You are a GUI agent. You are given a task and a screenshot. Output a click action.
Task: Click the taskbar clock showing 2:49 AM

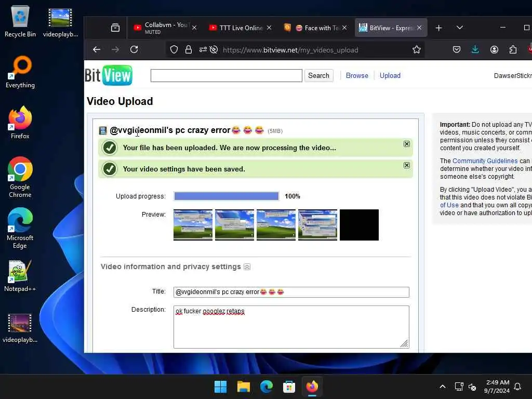pyautogui.click(x=497, y=387)
